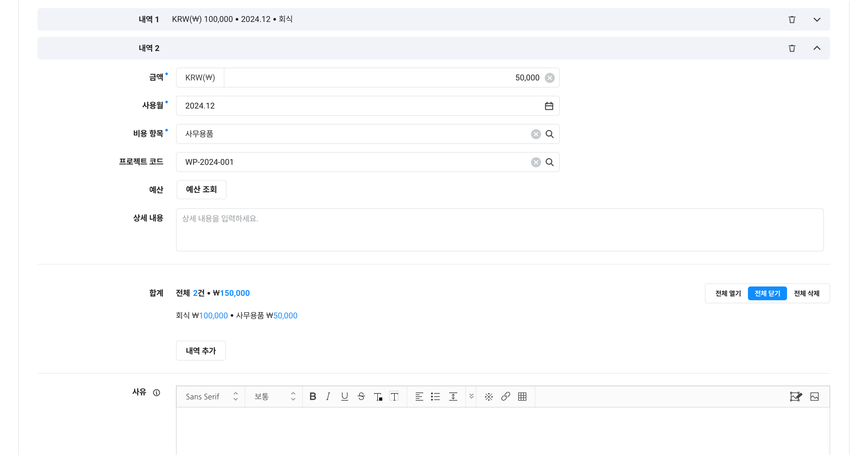The height and width of the screenshot is (456, 868).
Task: Open calendar picker for 사용월
Action: (x=549, y=106)
